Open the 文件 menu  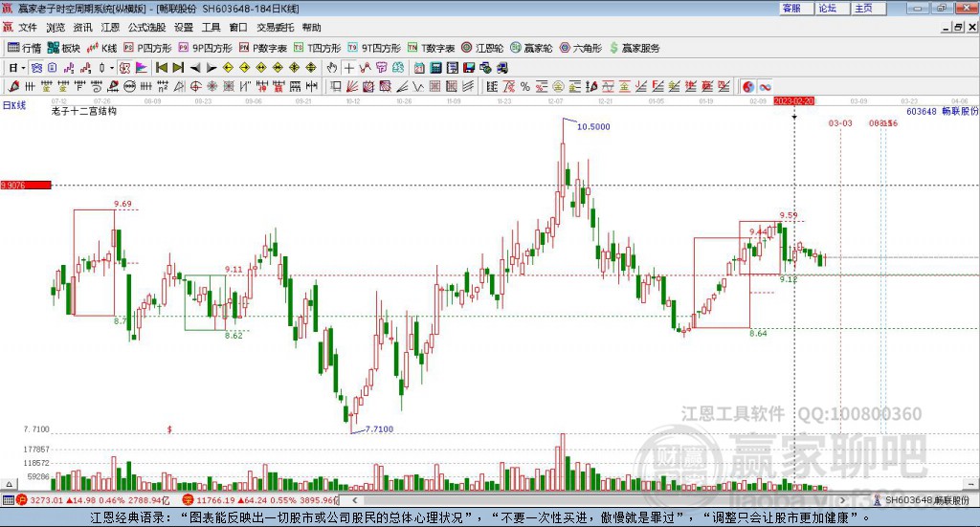(28, 28)
